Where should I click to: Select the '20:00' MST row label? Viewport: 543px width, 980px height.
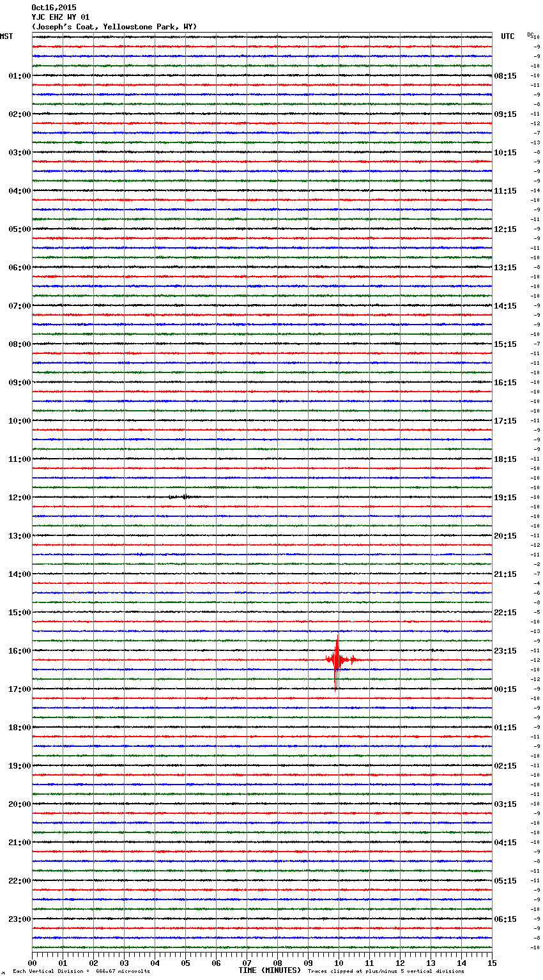[x=20, y=804]
